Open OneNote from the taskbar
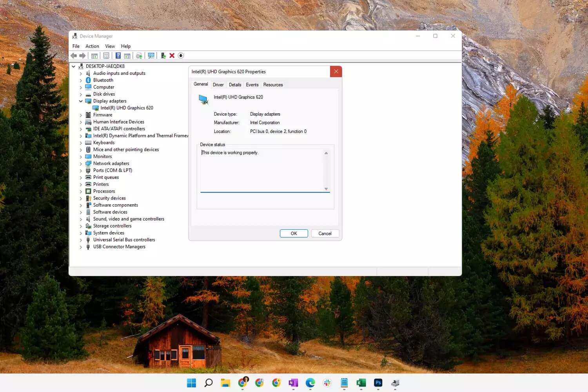 point(293,383)
